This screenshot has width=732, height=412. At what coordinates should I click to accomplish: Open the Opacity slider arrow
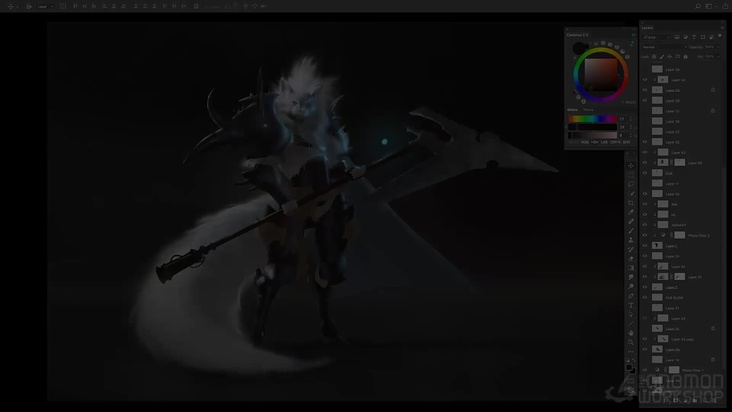(x=718, y=47)
